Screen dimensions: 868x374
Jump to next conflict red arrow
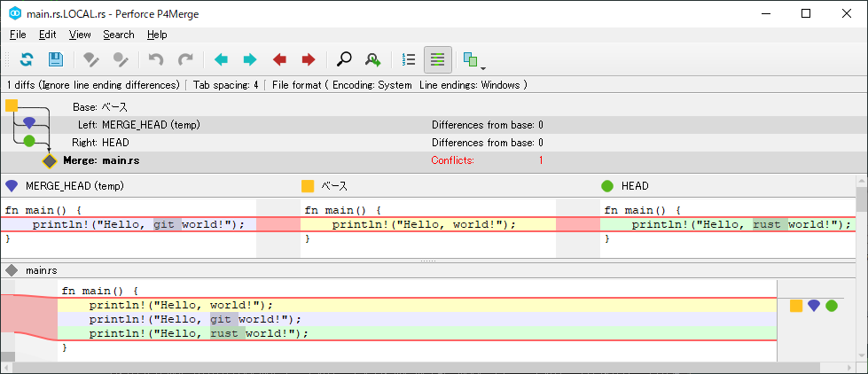309,59
